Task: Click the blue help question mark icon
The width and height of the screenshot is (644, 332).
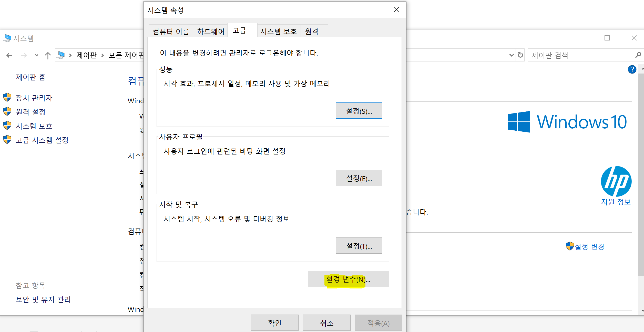Action: 632,69
